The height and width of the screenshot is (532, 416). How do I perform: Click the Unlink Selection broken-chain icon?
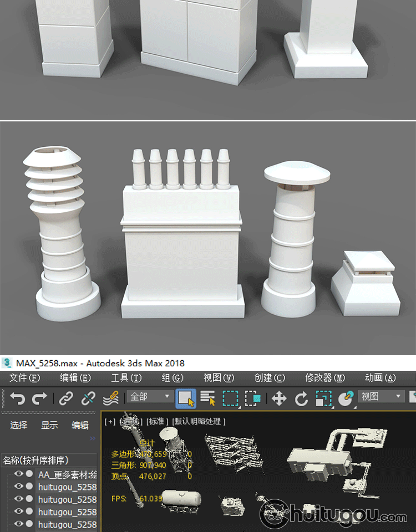tap(88, 398)
